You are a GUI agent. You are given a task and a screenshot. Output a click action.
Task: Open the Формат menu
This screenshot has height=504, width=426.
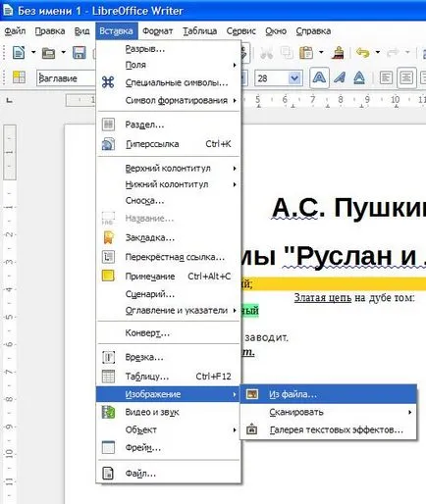click(x=157, y=31)
